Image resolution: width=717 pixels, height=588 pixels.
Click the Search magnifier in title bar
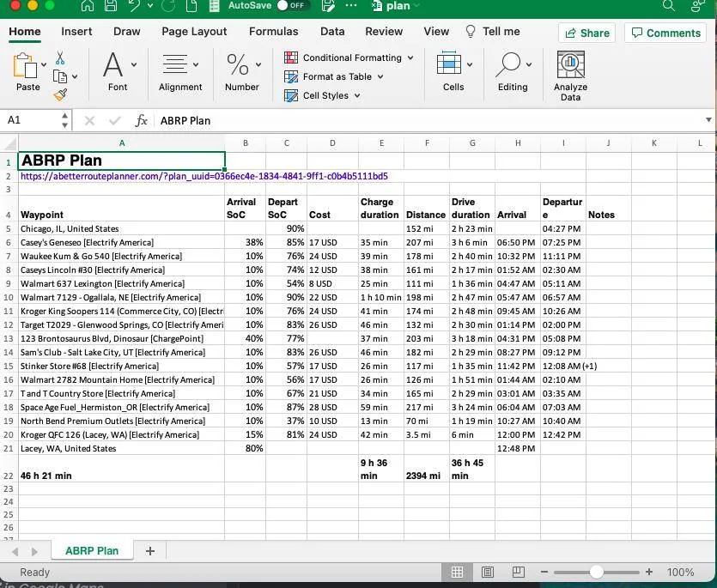tap(669, 5)
